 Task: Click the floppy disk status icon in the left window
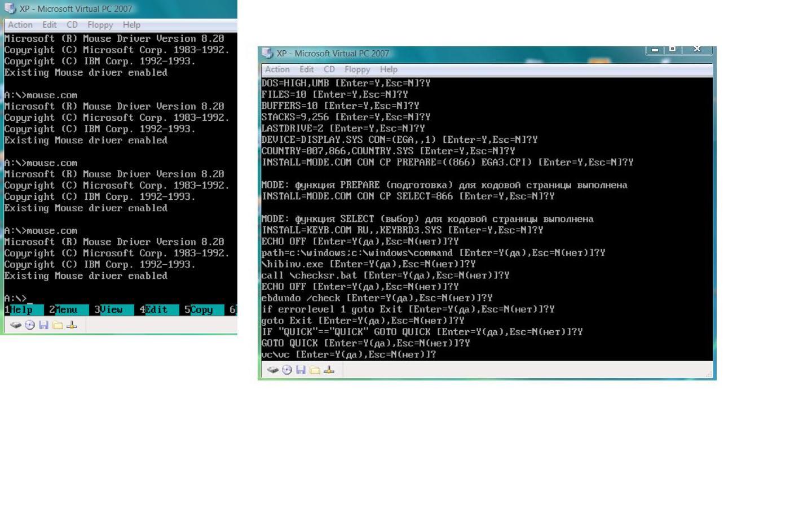pos(43,325)
